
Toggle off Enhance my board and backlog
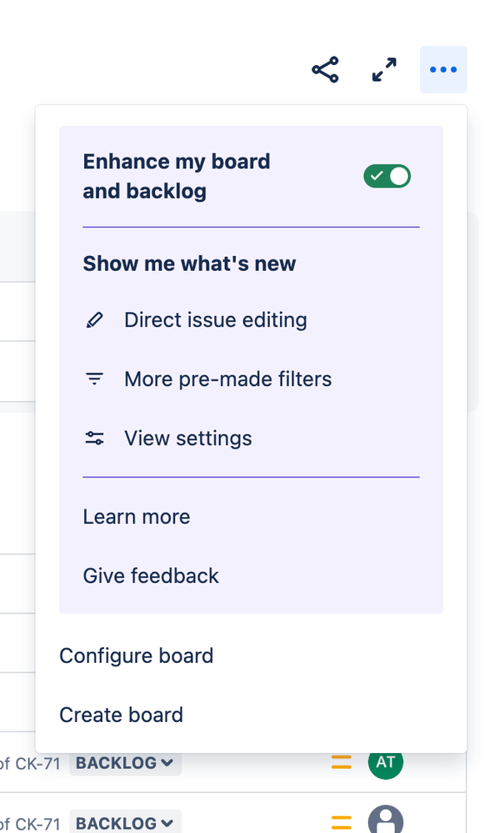tap(387, 176)
